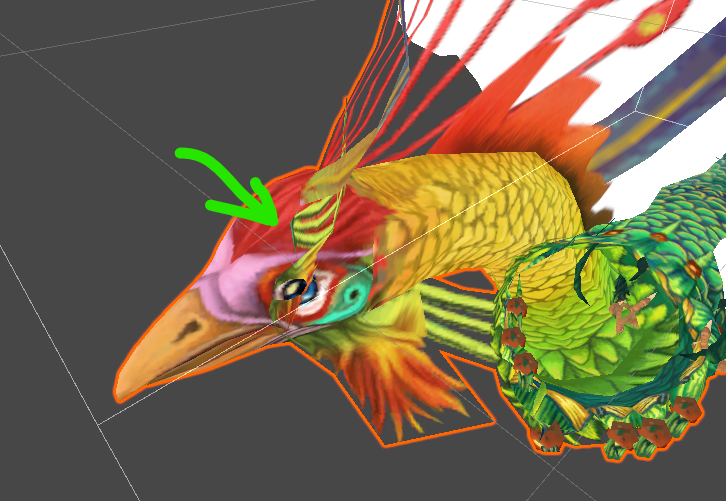Click the dark nostril mark on the beak
The image size is (726, 501).
point(188,330)
